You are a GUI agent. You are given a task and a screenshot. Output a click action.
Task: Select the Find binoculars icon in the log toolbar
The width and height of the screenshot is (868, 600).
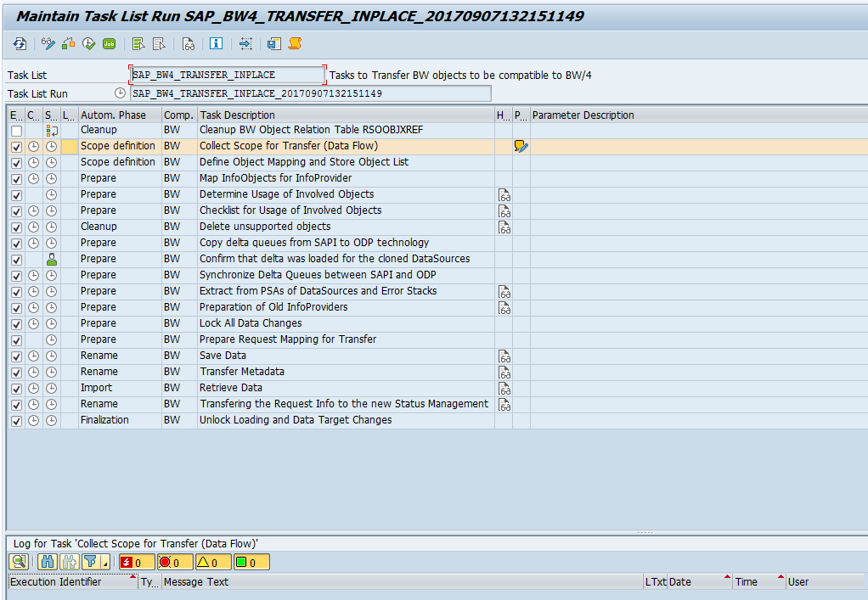click(47, 561)
